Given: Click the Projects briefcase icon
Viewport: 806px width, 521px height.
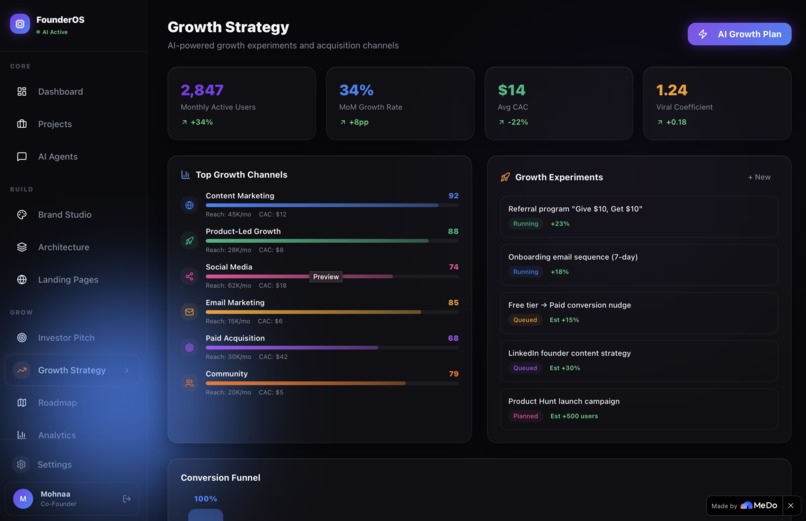Looking at the screenshot, I should [x=22, y=124].
